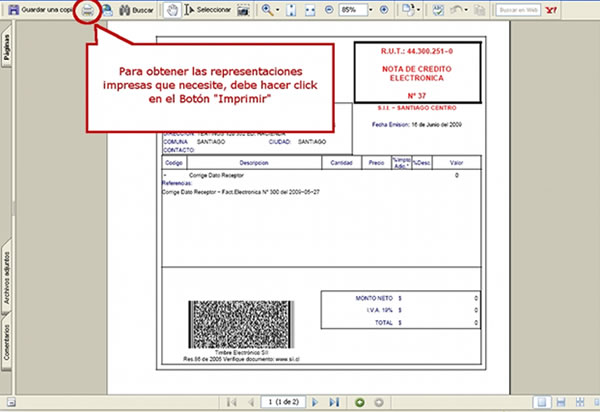Screen dimensions: 600x412
Task: Click the review checkmark document icon
Action: [x=438, y=10]
